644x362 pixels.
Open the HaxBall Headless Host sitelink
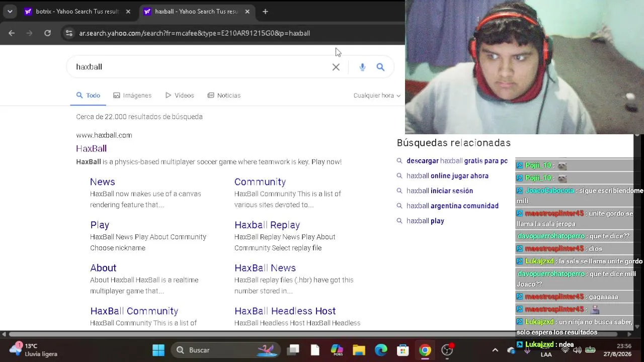pos(285,311)
